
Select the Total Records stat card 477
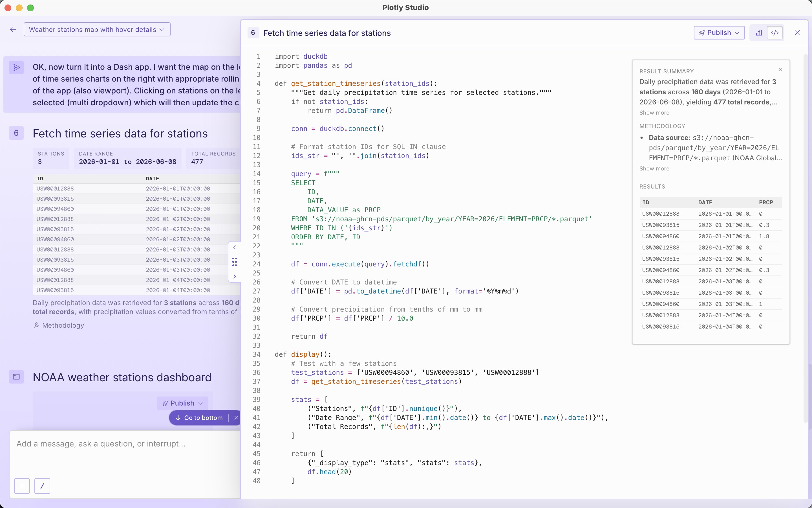[213, 158]
